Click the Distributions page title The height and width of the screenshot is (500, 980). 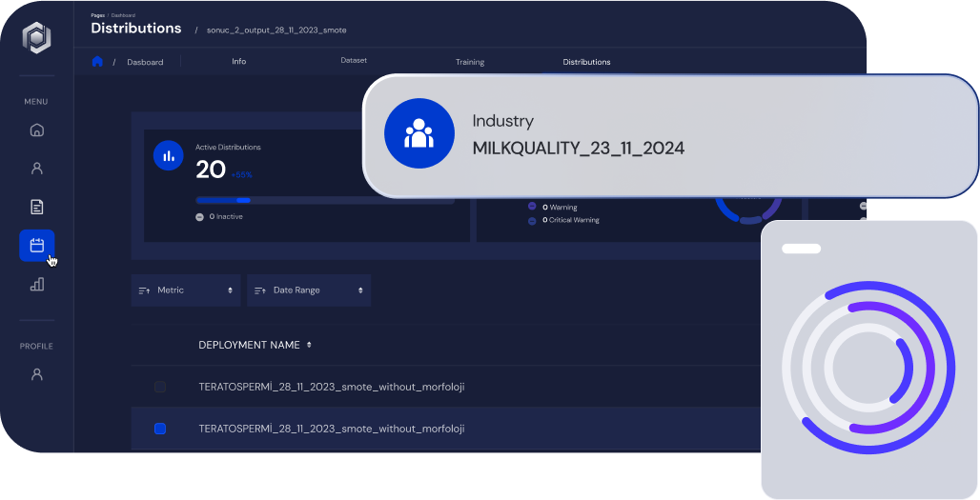click(136, 28)
